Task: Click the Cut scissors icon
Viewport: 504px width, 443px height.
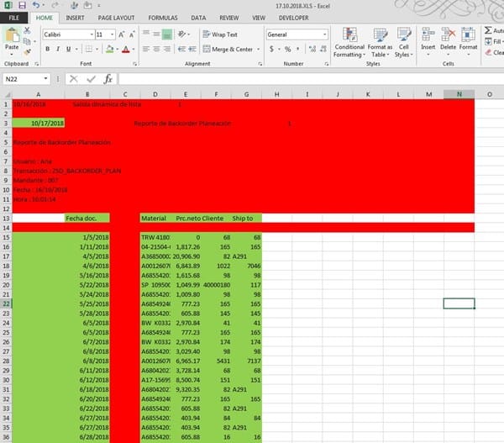Action: 27,30
